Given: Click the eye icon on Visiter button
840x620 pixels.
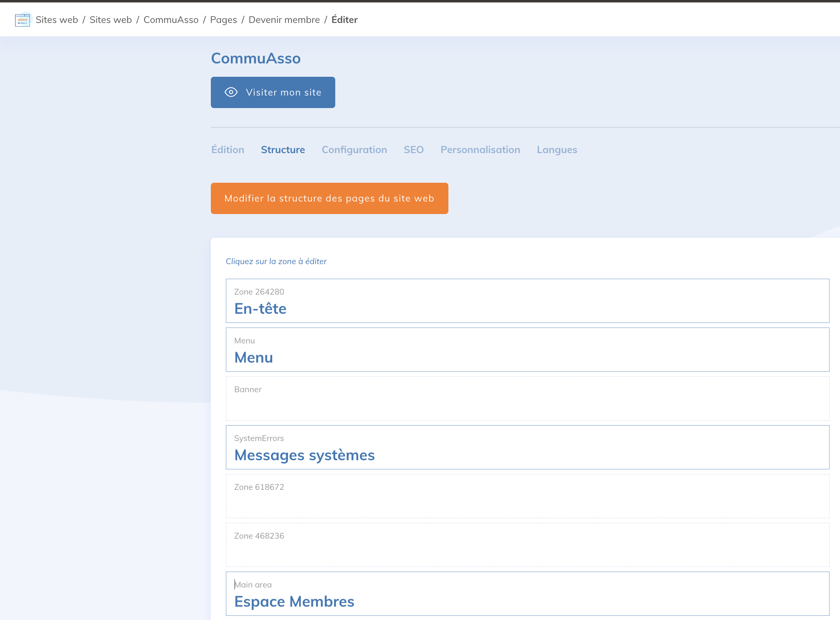Looking at the screenshot, I should pyautogui.click(x=231, y=92).
